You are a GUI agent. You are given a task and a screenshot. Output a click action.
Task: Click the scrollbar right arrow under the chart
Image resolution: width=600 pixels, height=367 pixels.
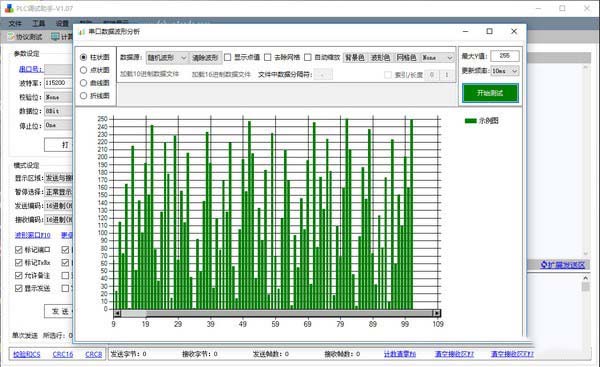pyautogui.click(x=437, y=313)
